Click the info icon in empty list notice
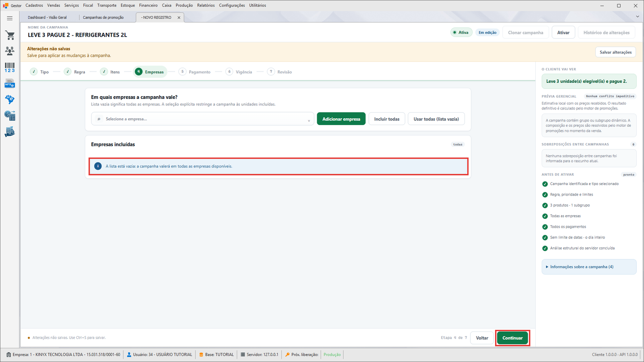 [x=98, y=166]
